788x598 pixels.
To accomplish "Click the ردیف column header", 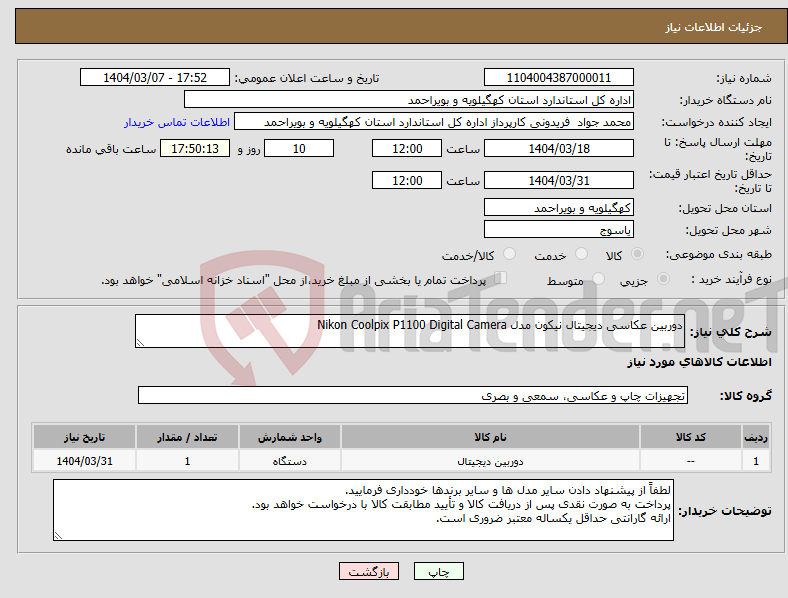I will [x=756, y=437].
